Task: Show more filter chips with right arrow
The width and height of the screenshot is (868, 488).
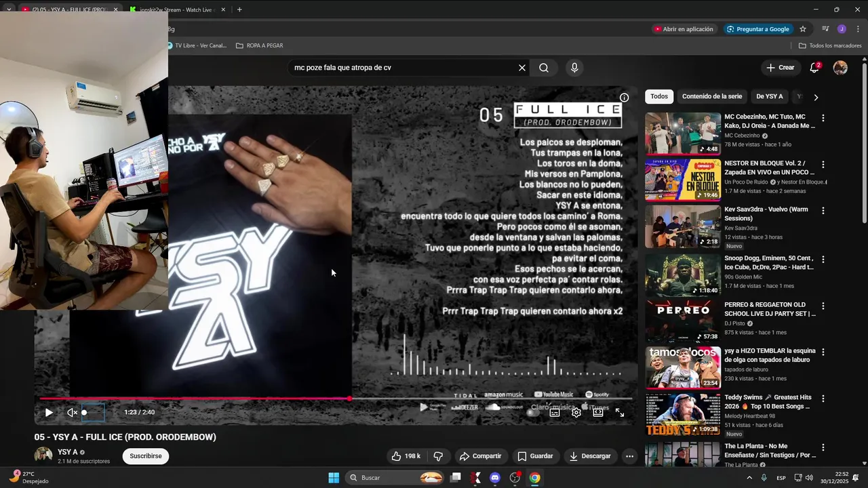Action: click(816, 97)
